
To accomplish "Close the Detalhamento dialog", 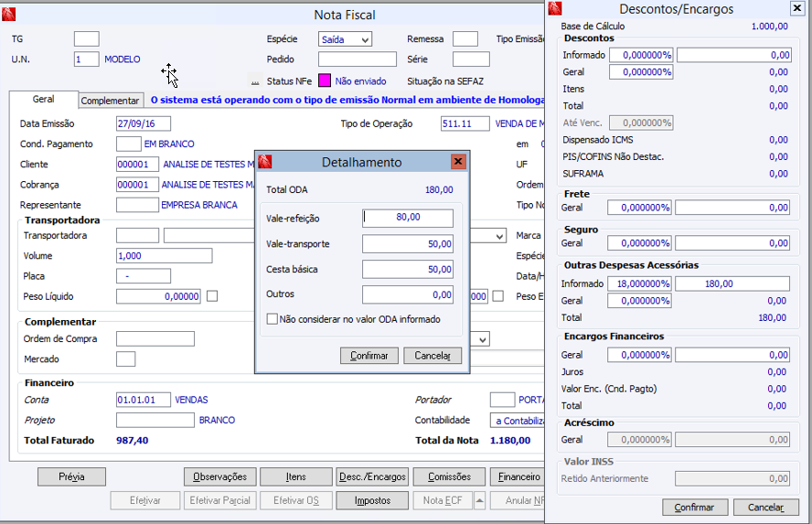I will click(458, 162).
